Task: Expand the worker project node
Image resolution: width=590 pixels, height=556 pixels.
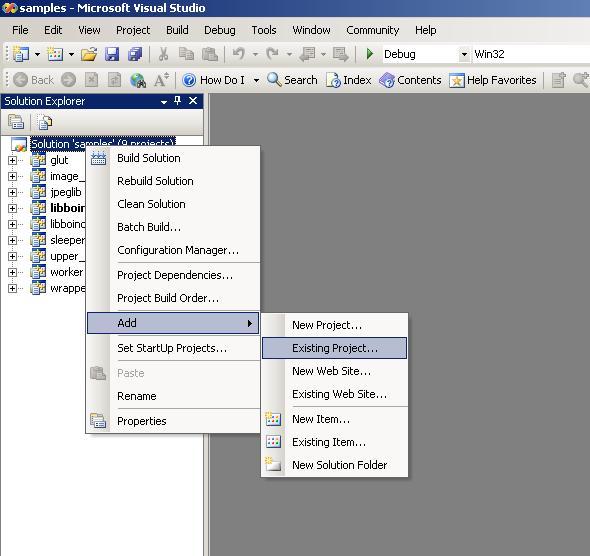Action: (12, 272)
